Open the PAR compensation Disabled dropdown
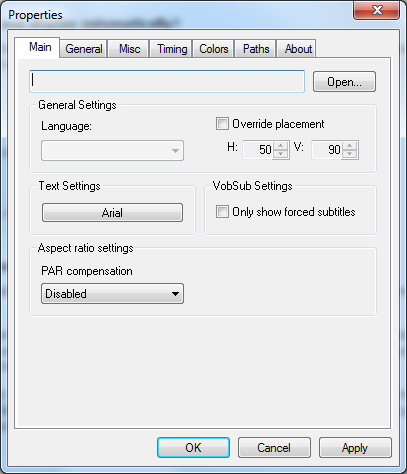This screenshot has height=474, width=407. click(x=112, y=294)
